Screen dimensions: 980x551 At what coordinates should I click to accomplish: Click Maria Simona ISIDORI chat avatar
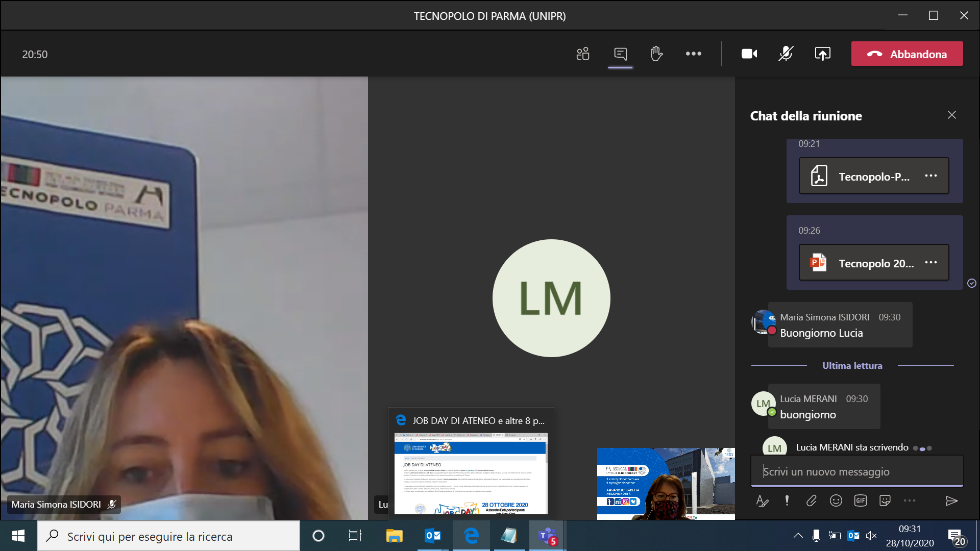coord(764,322)
